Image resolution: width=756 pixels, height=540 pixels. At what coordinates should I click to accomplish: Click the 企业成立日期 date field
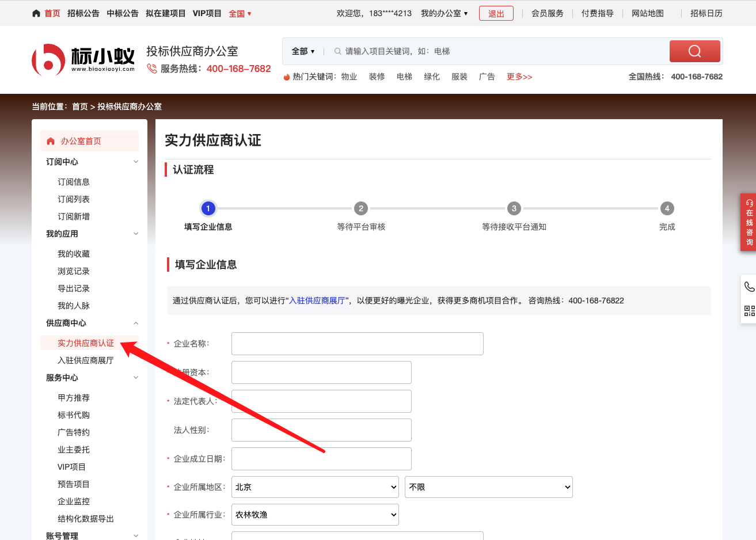321,459
